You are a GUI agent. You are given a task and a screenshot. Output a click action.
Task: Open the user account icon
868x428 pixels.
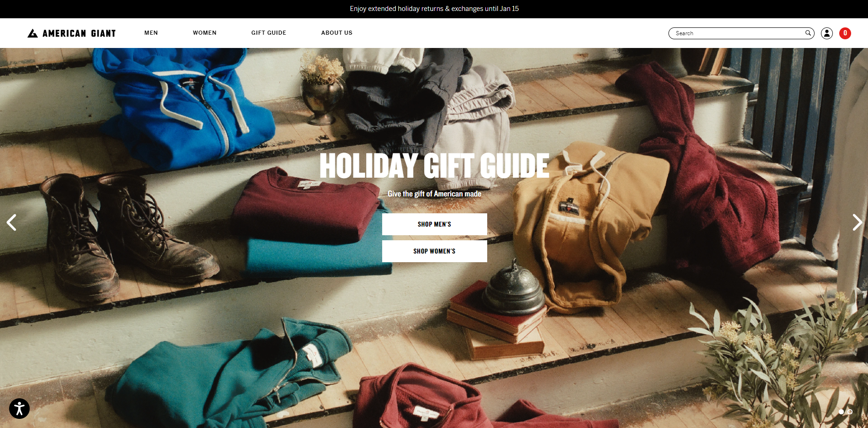point(826,33)
